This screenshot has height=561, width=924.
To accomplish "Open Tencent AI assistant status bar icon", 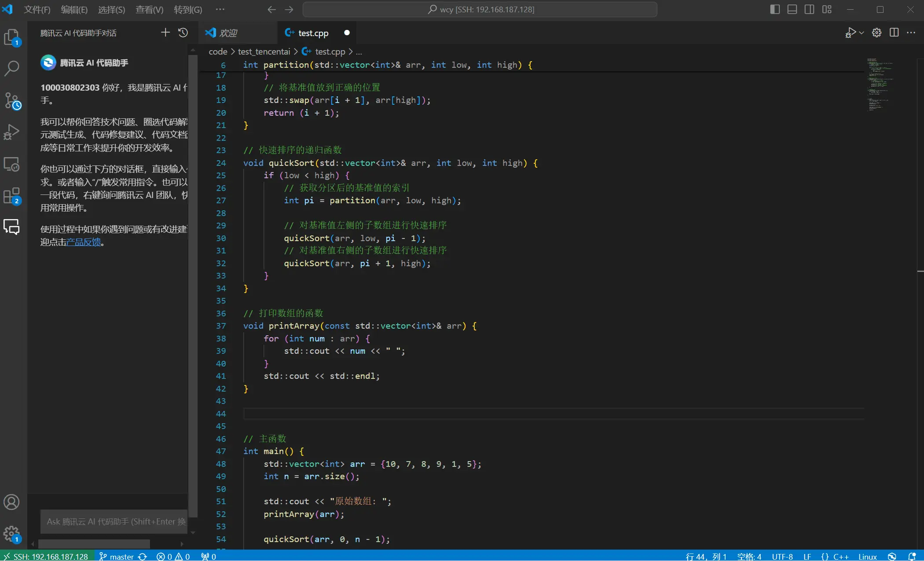I will [892, 556].
